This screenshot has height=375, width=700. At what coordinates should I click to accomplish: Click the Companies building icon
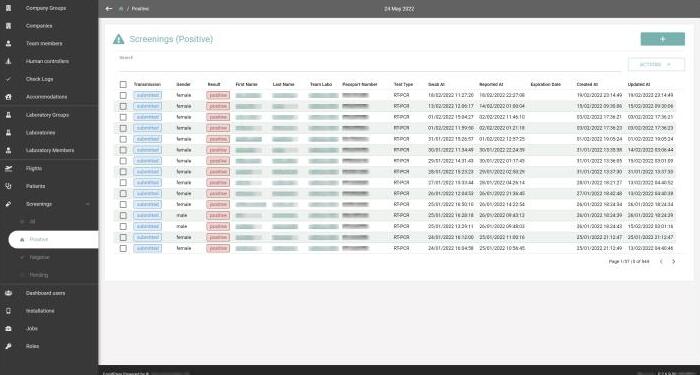click(x=8, y=26)
